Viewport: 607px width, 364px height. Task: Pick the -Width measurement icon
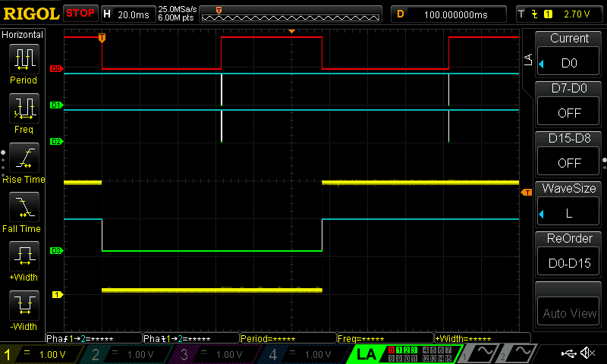coord(24,306)
